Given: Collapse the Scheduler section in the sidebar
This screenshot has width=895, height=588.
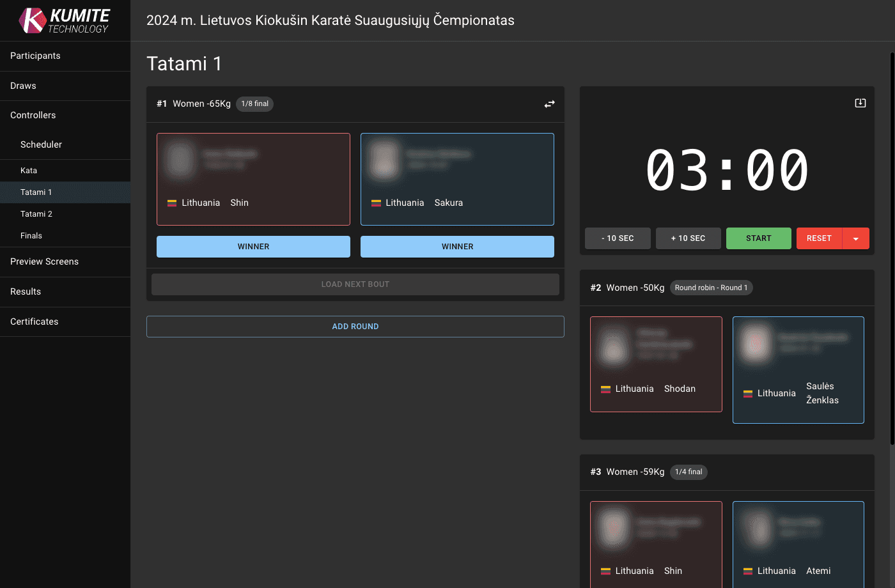Looking at the screenshot, I should click(x=41, y=144).
